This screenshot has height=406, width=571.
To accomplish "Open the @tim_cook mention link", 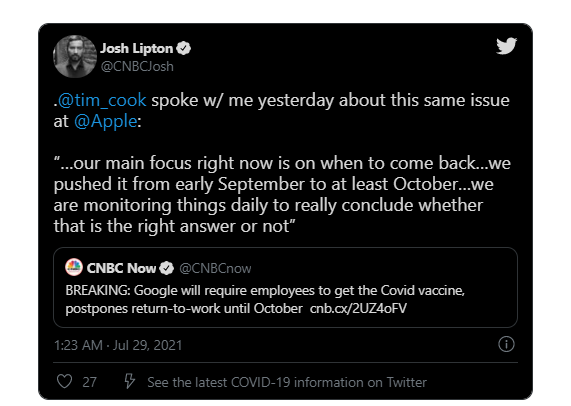I will coord(102,100).
